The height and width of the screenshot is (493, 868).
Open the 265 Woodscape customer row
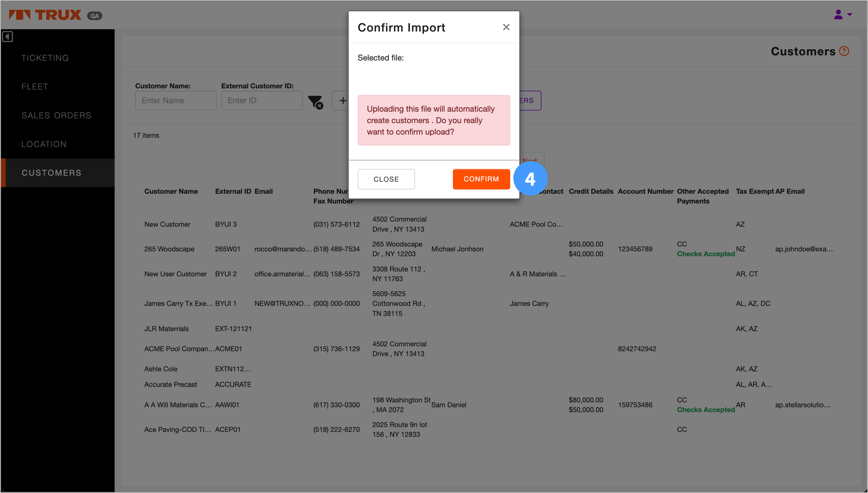tap(169, 249)
